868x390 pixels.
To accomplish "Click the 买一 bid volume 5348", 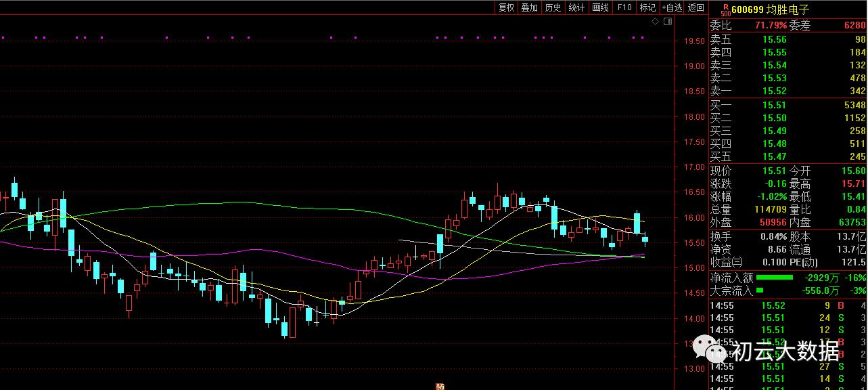I will (x=854, y=105).
